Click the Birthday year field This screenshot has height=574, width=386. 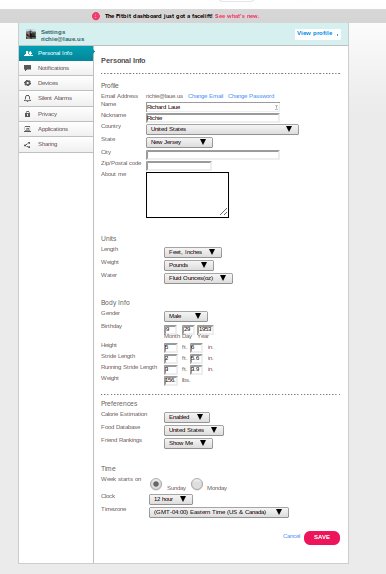205,330
